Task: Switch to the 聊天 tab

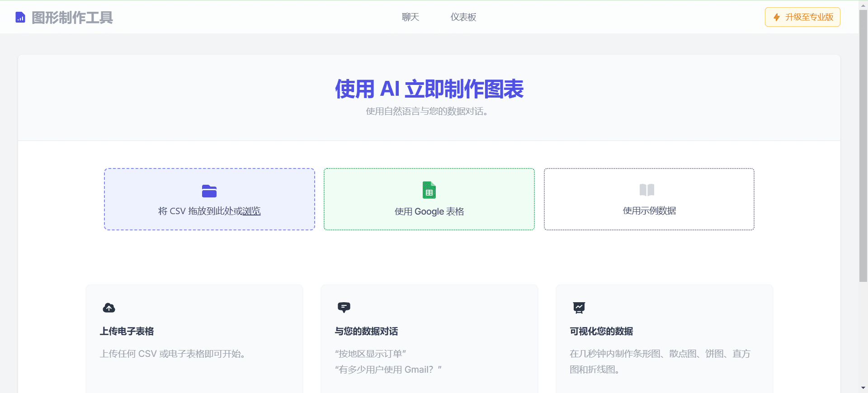Action: click(410, 17)
